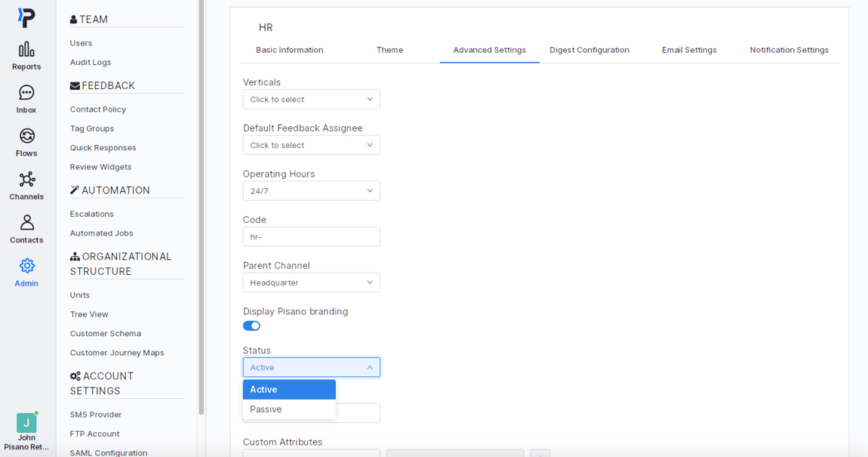Screen dimensions: 868x457
Task: Open the Verticals dropdown
Action: coord(311,99)
